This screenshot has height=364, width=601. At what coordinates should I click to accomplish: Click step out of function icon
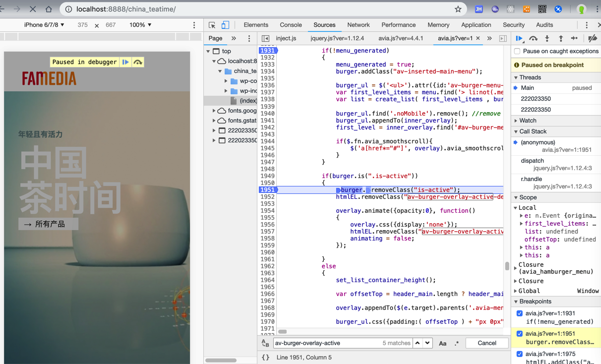tap(561, 39)
